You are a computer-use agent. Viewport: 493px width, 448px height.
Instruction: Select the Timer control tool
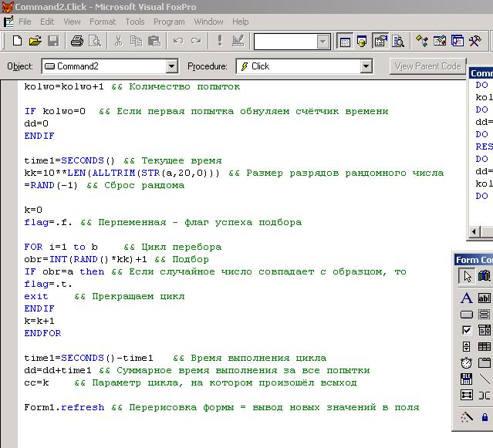pyautogui.click(x=466, y=363)
